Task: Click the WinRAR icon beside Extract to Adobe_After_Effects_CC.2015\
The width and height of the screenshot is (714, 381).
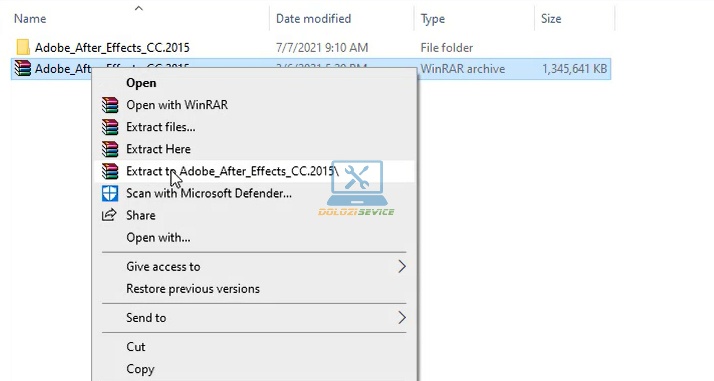Action: 110,171
